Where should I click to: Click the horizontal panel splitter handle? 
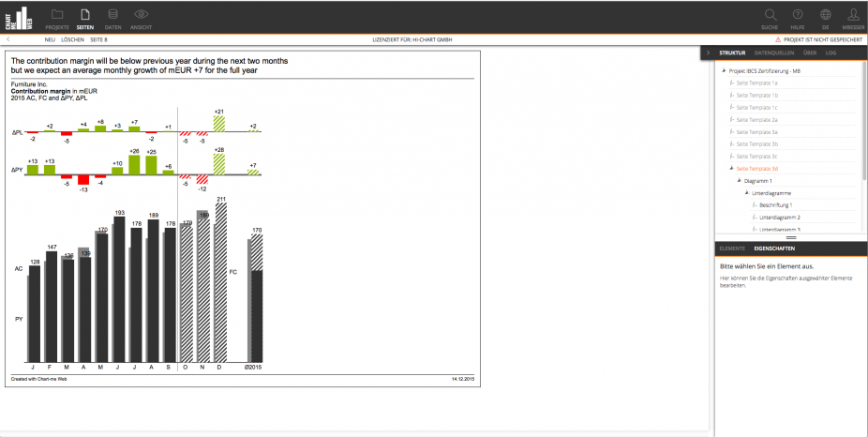coord(790,238)
